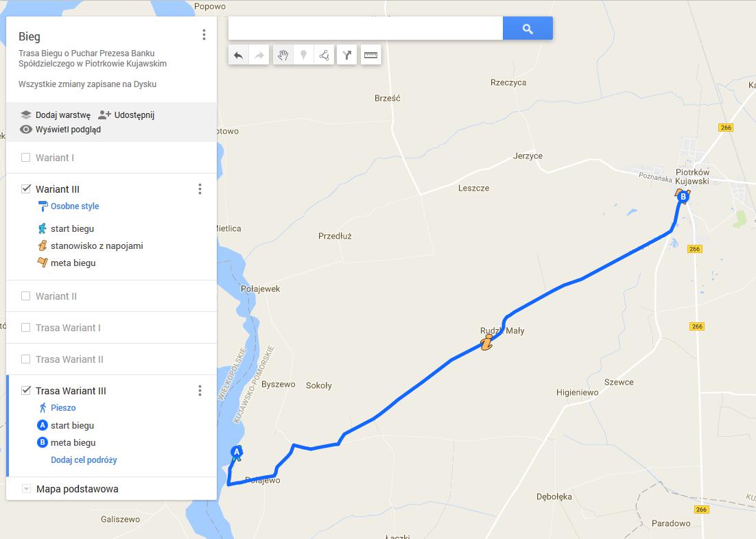Choose the add marker tool
The image size is (756, 539).
(303, 55)
